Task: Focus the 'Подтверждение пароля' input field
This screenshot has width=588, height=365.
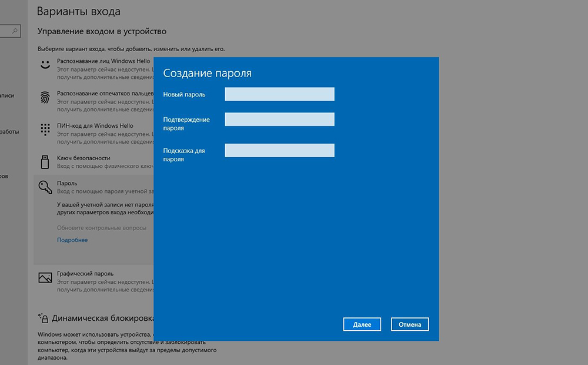Action: [x=279, y=120]
